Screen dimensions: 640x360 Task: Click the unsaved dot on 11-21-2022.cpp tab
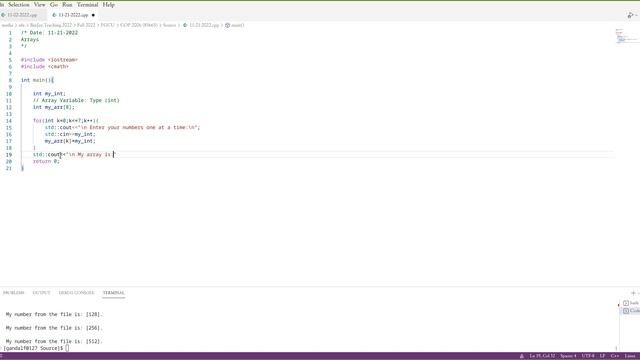93,15
